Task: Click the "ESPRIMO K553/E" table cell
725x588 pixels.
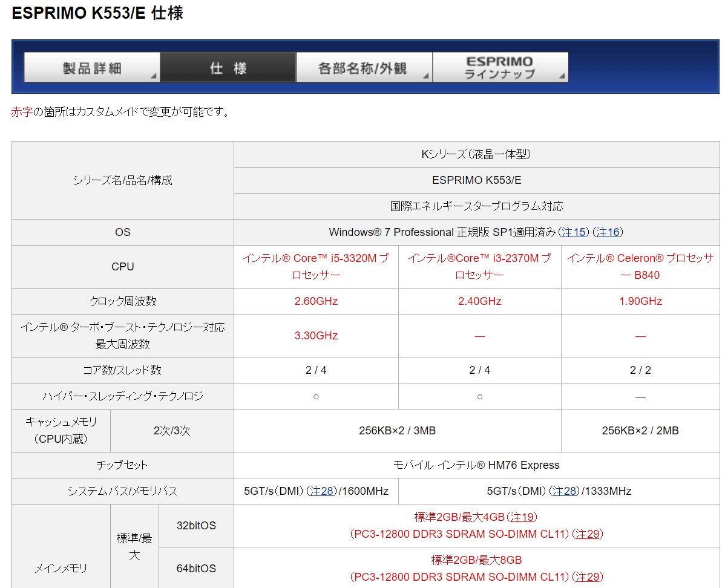Action: point(477,180)
